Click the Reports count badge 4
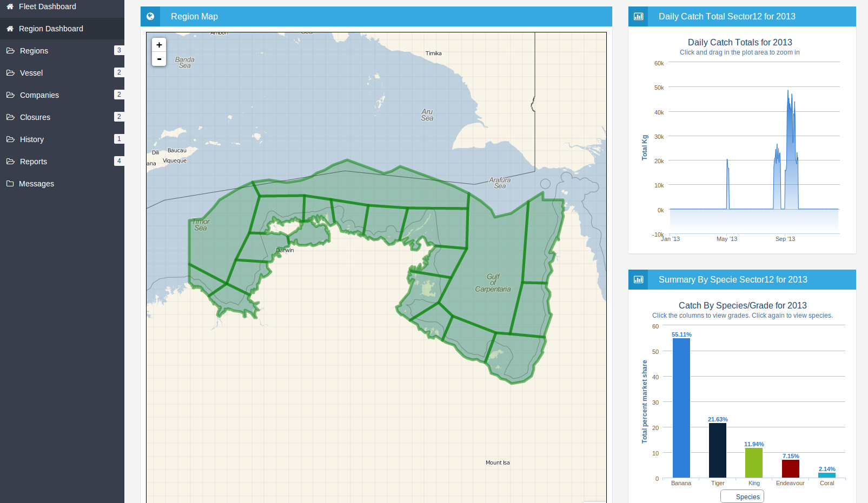 (119, 161)
